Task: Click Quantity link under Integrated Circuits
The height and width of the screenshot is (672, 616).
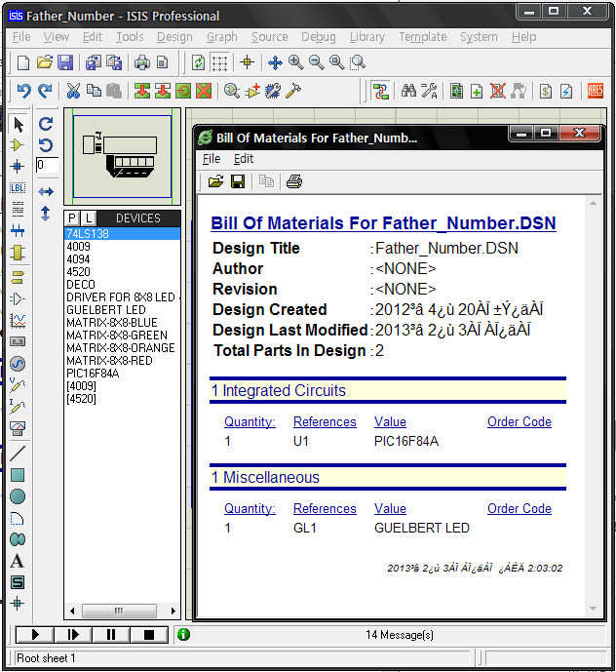Action: pos(250,421)
